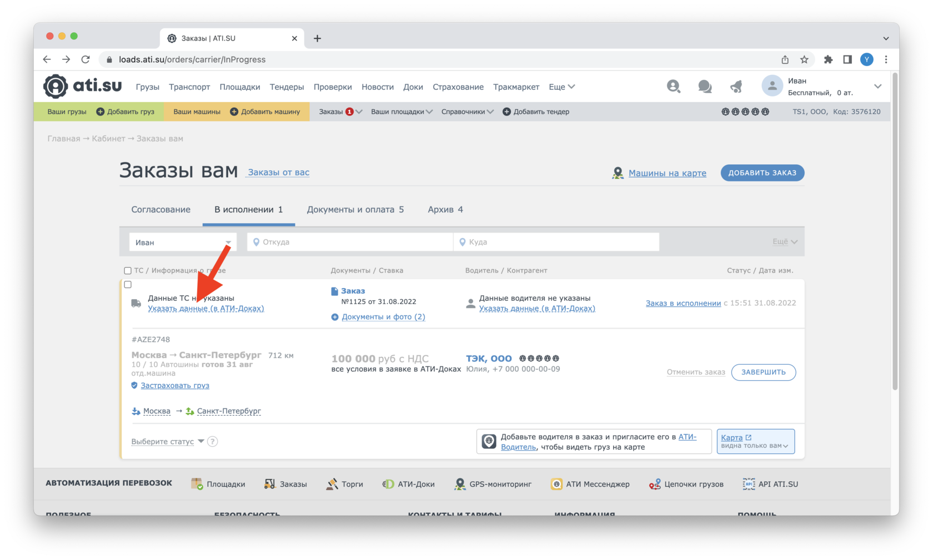Reload the page in the browser
The height and width of the screenshot is (560, 933).
coord(86,59)
